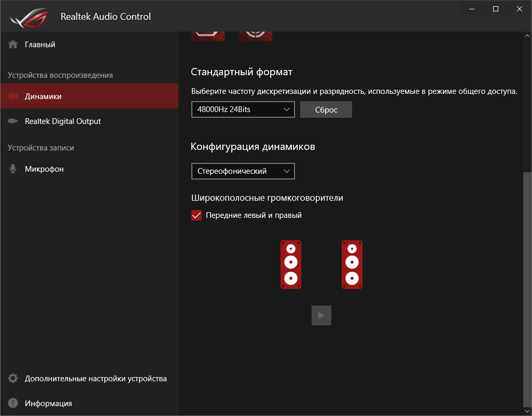Viewport: 532px width, 416px height.
Task: Click the Realtek Digital Output connector icon
Action: tap(13, 121)
